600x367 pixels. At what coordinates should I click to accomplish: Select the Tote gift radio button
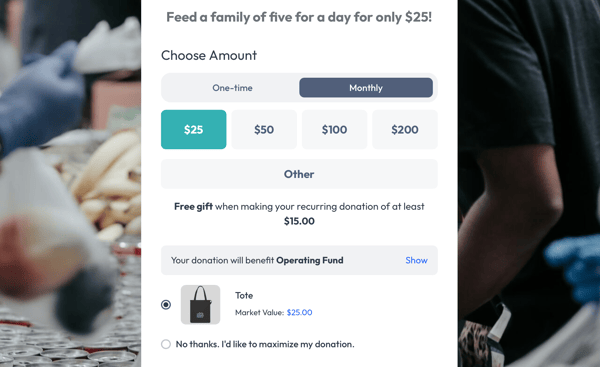coord(166,305)
